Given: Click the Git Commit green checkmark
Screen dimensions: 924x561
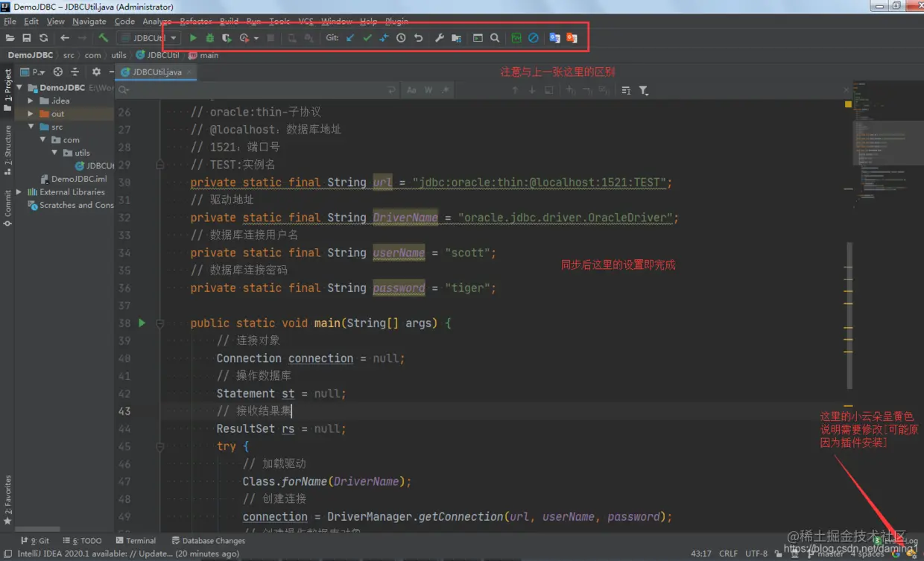Looking at the screenshot, I should (x=367, y=38).
